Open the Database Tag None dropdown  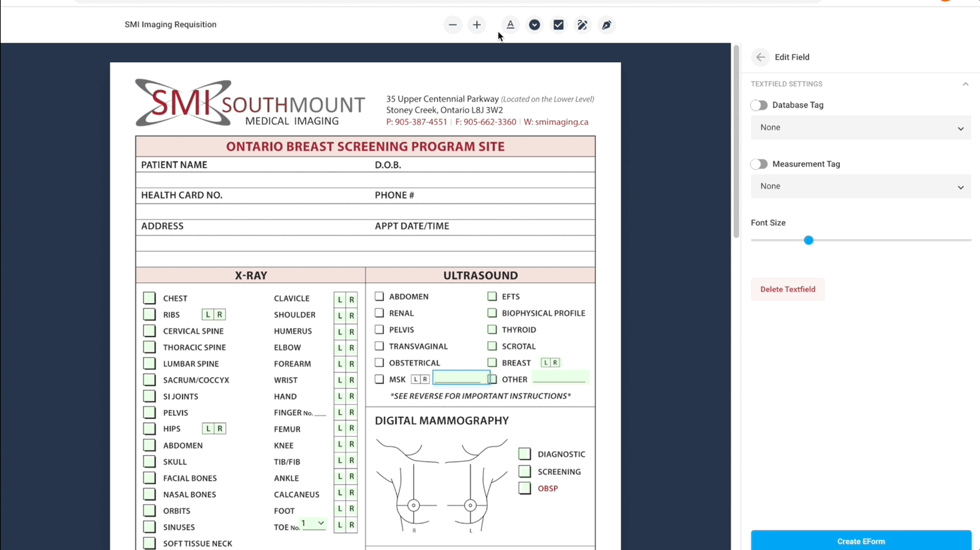(861, 127)
